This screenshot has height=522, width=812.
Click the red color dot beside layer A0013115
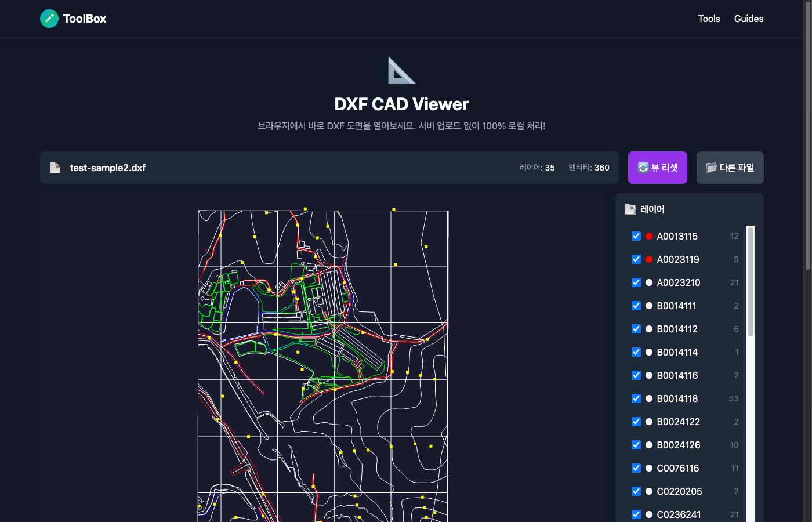[649, 236]
